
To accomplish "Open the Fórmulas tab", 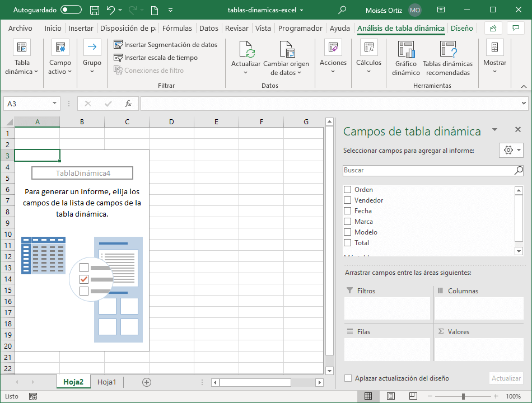I will [x=177, y=28].
